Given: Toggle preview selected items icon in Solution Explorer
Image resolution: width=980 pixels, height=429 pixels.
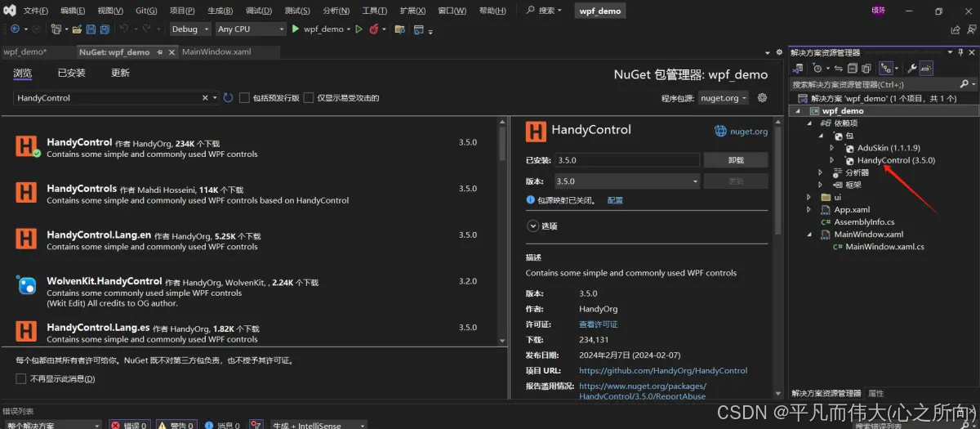Looking at the screenshot, I should (926, 69).
